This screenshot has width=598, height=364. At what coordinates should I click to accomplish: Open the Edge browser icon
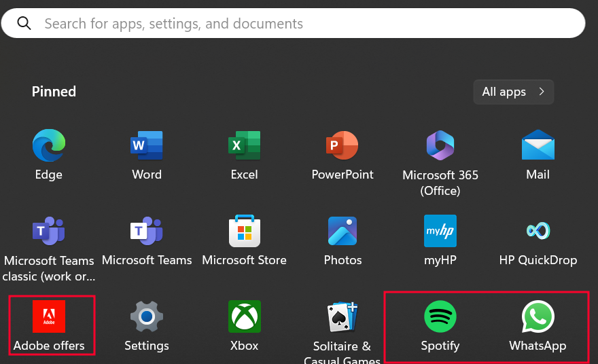[x=49, y=145]
